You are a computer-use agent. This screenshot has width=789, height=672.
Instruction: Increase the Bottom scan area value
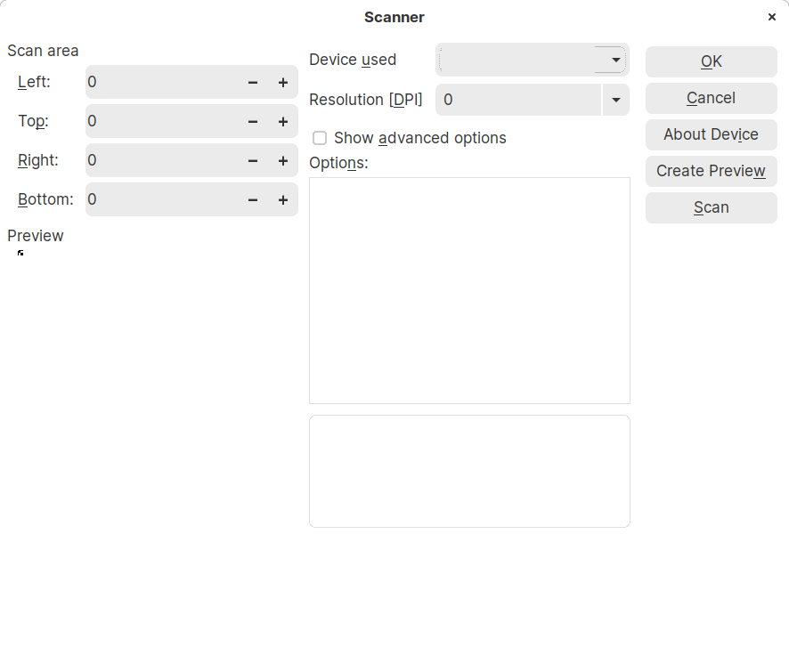283,199
